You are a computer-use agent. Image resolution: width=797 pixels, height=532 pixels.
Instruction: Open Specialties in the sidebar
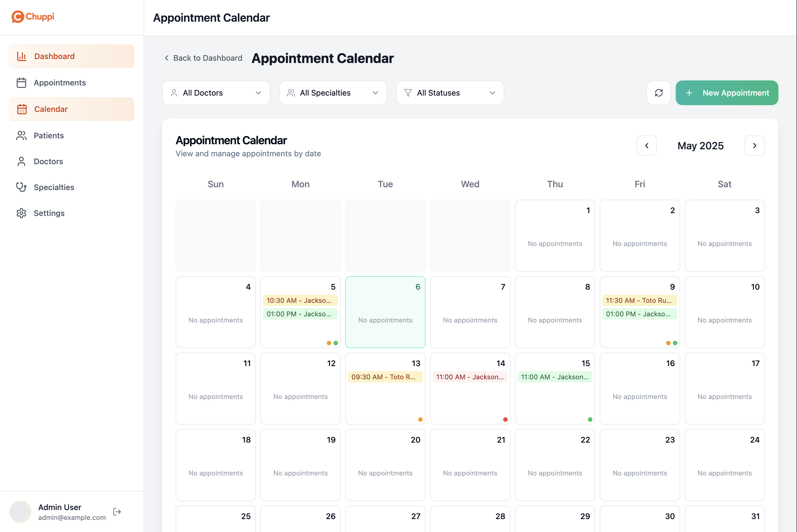pos(72,187)
